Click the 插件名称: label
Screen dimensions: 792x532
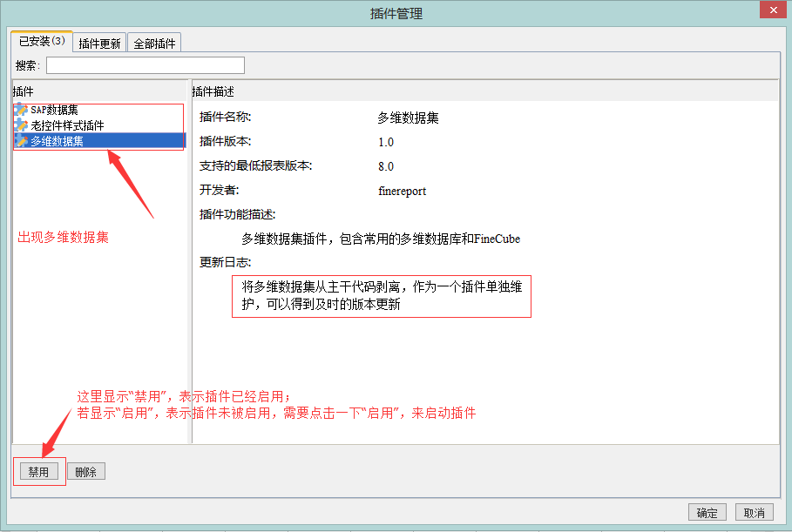click(226, 117)
